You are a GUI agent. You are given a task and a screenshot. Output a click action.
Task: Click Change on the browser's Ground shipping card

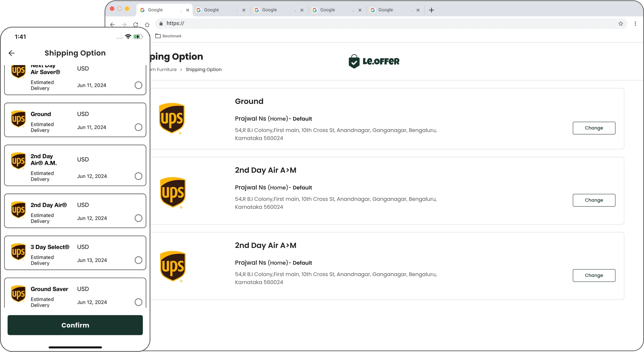click(x=594, y=128)
